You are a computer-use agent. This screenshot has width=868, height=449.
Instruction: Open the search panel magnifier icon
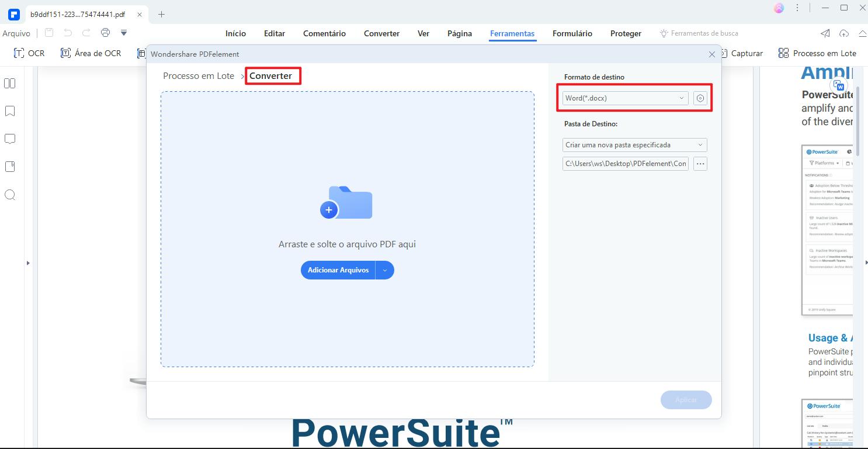coord(10,195)
